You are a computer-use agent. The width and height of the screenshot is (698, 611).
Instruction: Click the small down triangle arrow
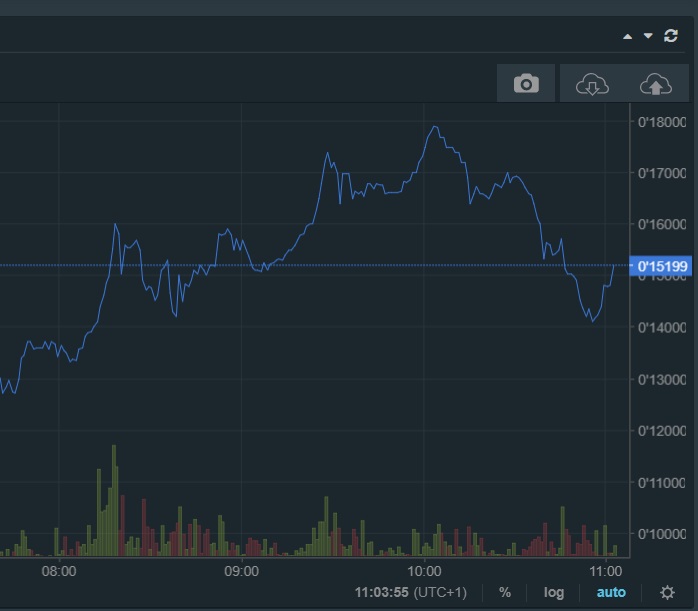tap(648, 37)
